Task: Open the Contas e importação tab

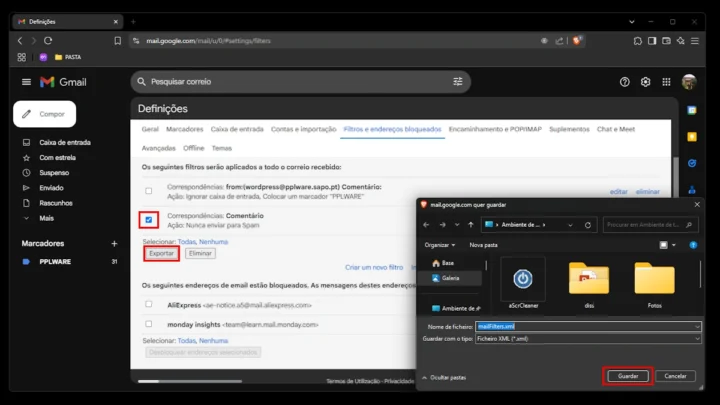Action: pyautogui.click(x=303, y=129)
